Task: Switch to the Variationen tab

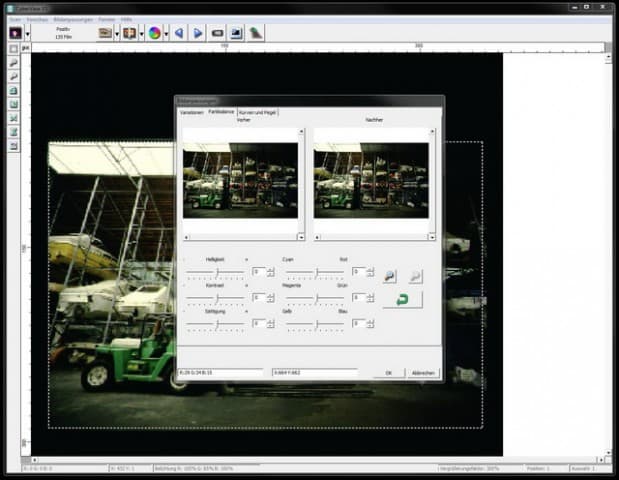Action: [192, 112]
